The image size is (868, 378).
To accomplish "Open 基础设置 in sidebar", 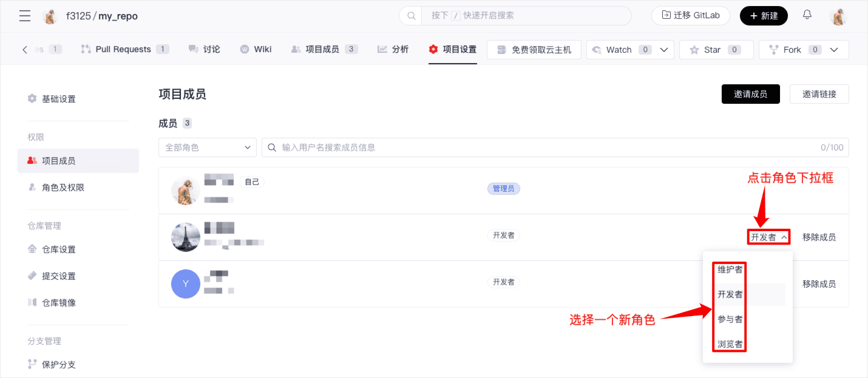I will 58,99.
